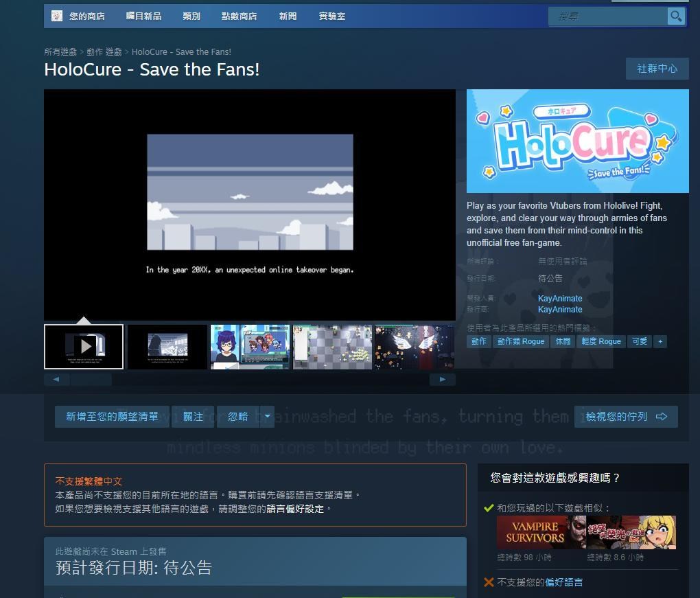
Task: Click the arrow icon inside the 檢視您的佇列 button
Action: point(661,416)
